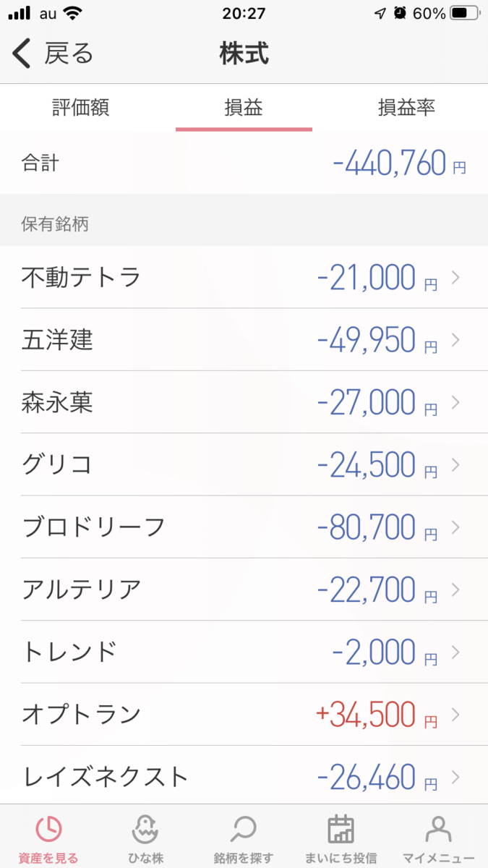The image size is (488, 868).
Task: Expand details for 不動テトラ holding
Action: point(454,278)
